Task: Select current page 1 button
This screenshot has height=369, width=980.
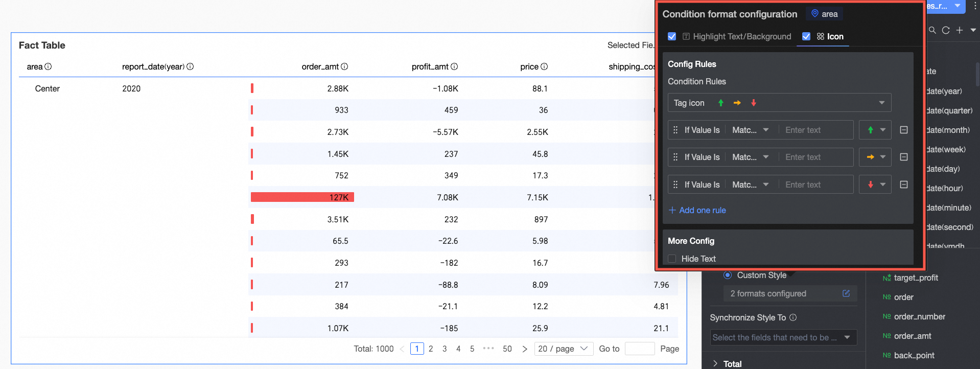Action: pos(417,349)
